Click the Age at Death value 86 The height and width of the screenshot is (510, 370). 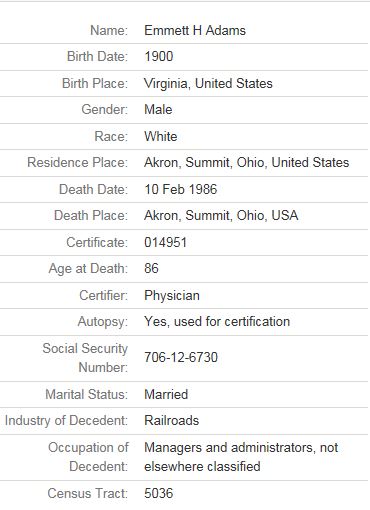(x=151, y=268)
